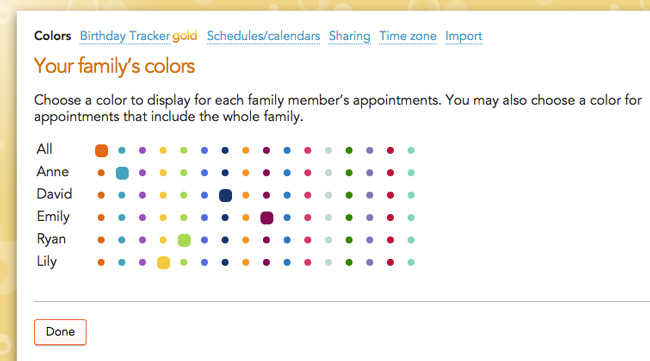Select the orange swatch for All
650x361 pixels.
(x=101, y=150)
